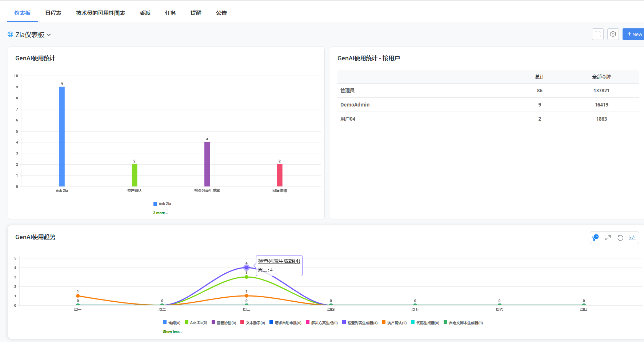The height and width of the screenshot is (342, 644).
Task: Expand the GenAI使用趋势 chart
Action: point(608,238)
